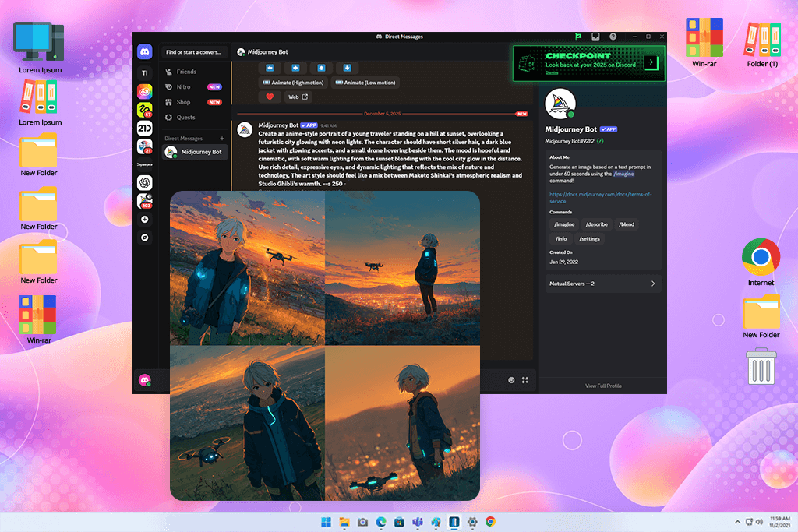
Task: Open Discover servers compass icon
Action: click(x=144, y=238)
